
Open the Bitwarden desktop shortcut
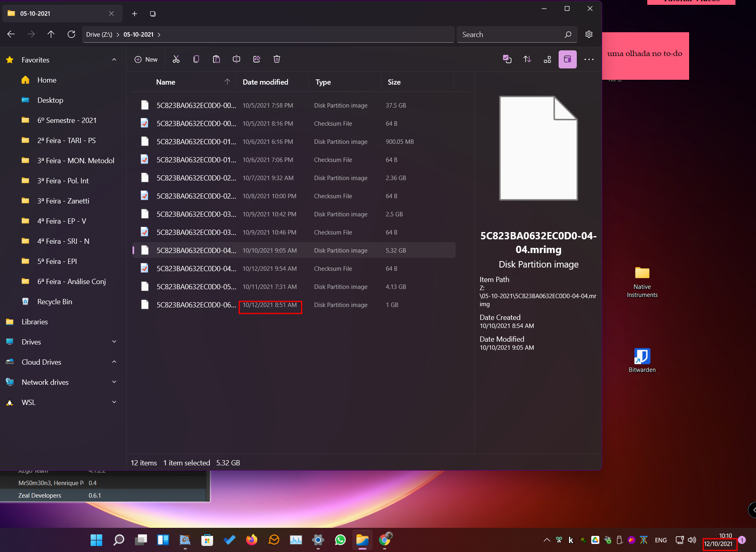[642, 361]
